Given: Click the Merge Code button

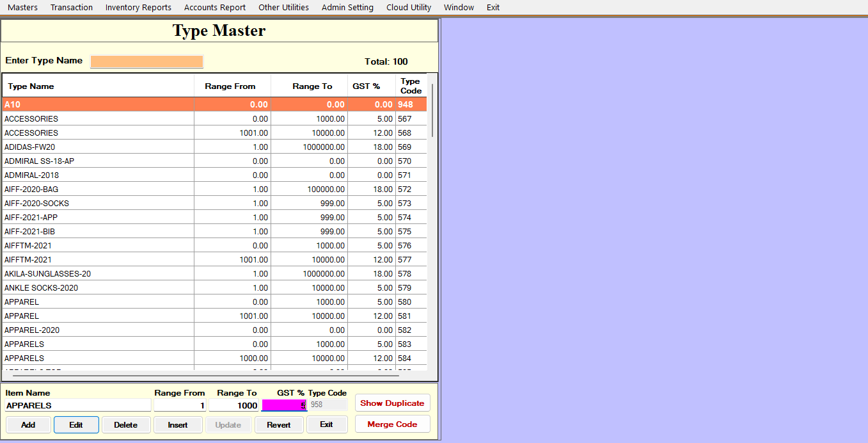Looking at the screenshot, I should coord(392,424).
